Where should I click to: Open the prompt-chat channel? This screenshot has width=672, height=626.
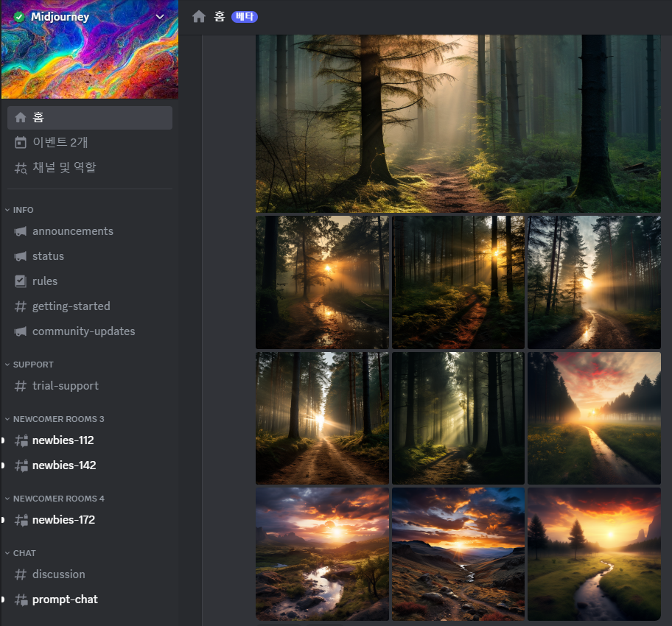[90, 599]
